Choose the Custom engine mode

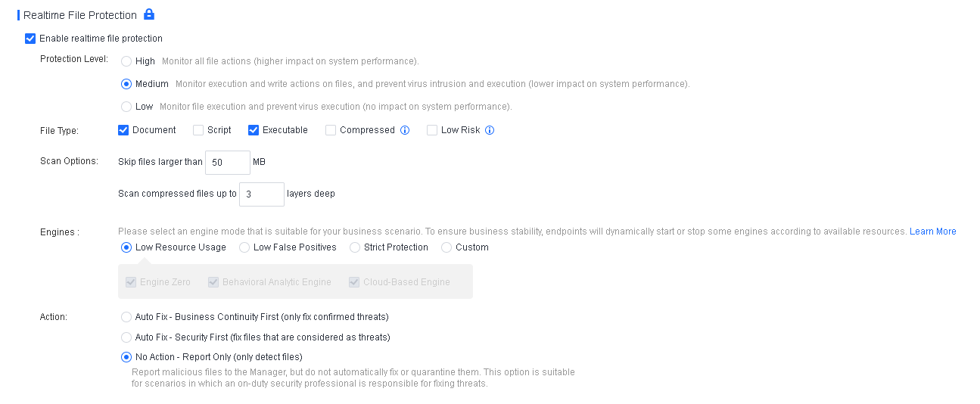[446, 247]
